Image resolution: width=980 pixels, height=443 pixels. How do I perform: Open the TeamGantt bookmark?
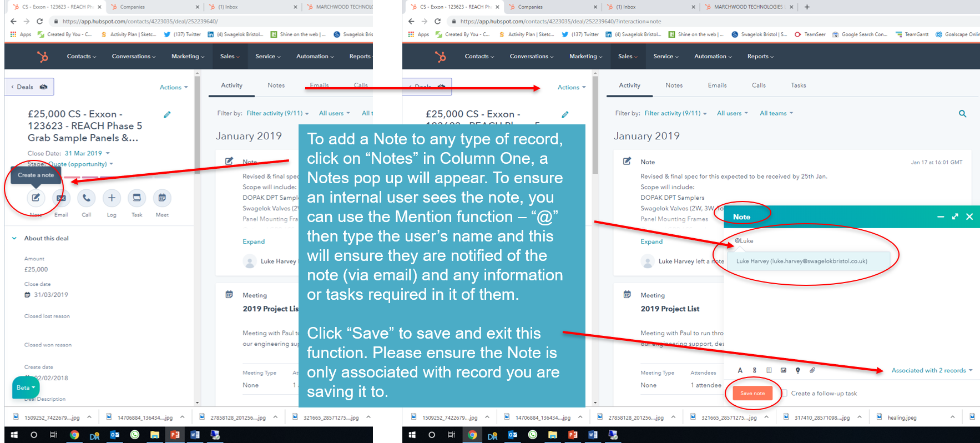[x=911, y=34]
